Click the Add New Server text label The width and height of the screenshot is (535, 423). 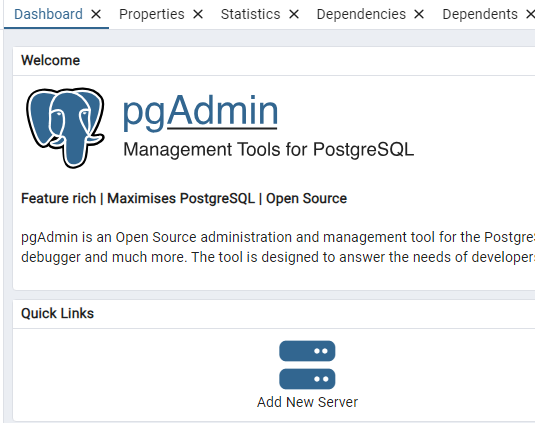point(307,402)
